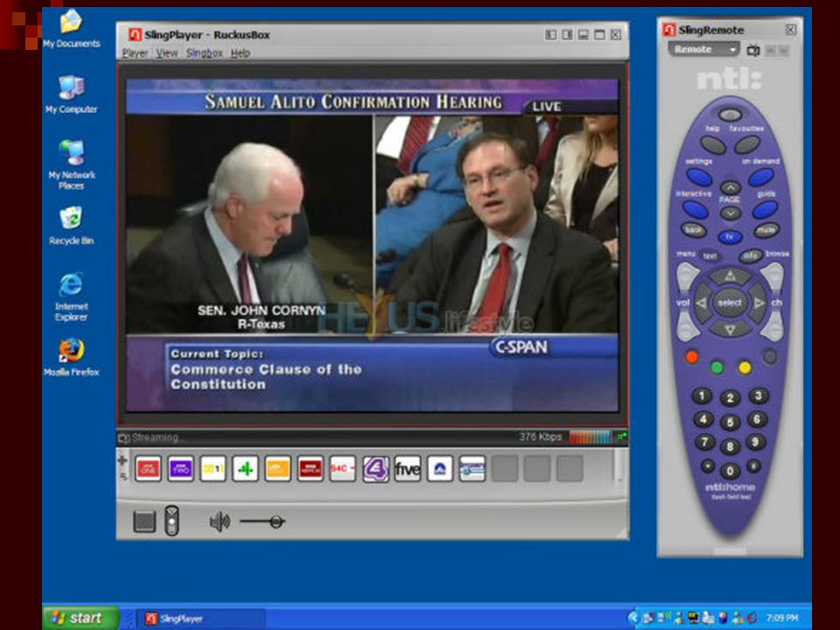Click the select button on the remote

coord(730,303)
